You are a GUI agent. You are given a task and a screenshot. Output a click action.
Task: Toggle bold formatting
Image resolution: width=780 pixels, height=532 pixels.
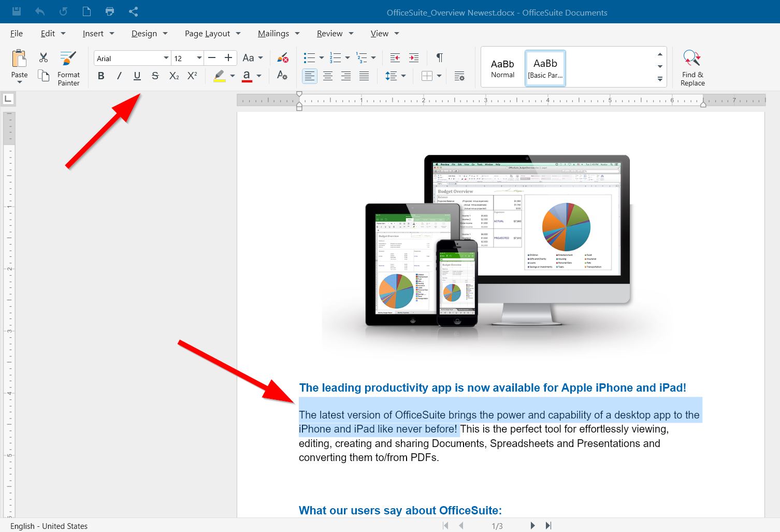point(101,76)
